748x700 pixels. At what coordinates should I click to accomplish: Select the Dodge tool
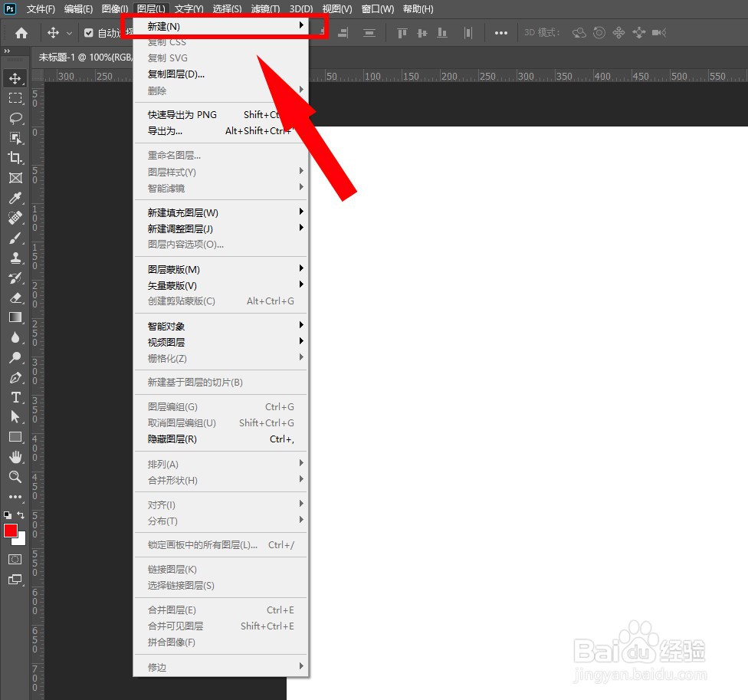click(x=15, y=358)
